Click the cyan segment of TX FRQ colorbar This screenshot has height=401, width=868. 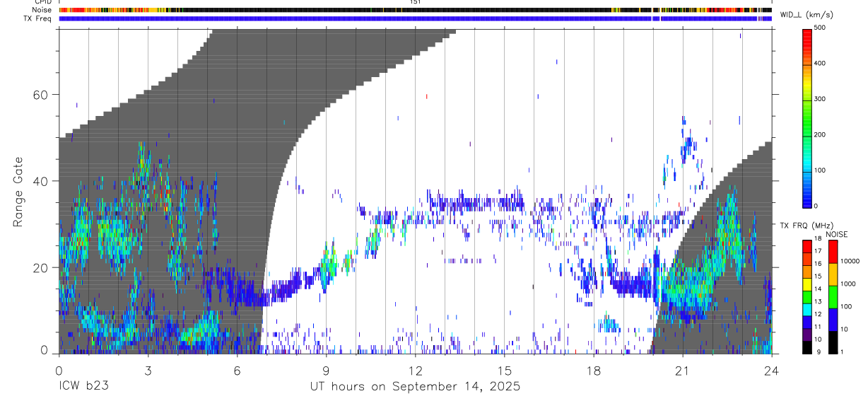(x=807, y=309)
